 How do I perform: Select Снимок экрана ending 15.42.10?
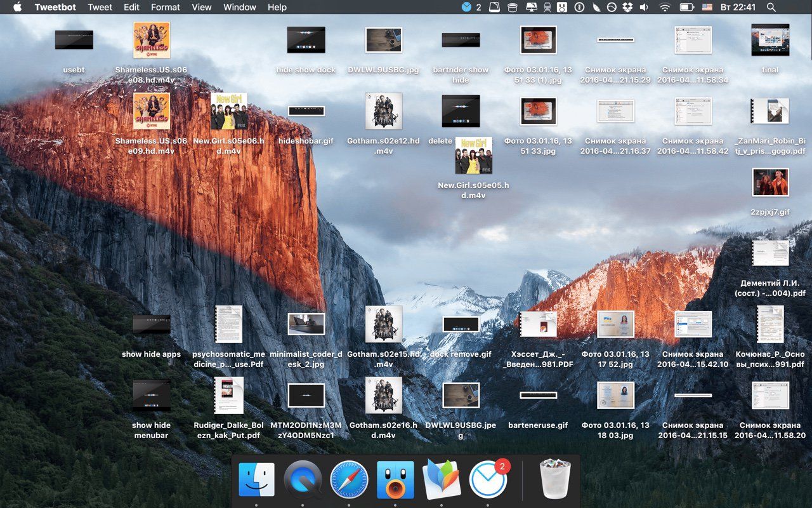click(x=693, y=324)
